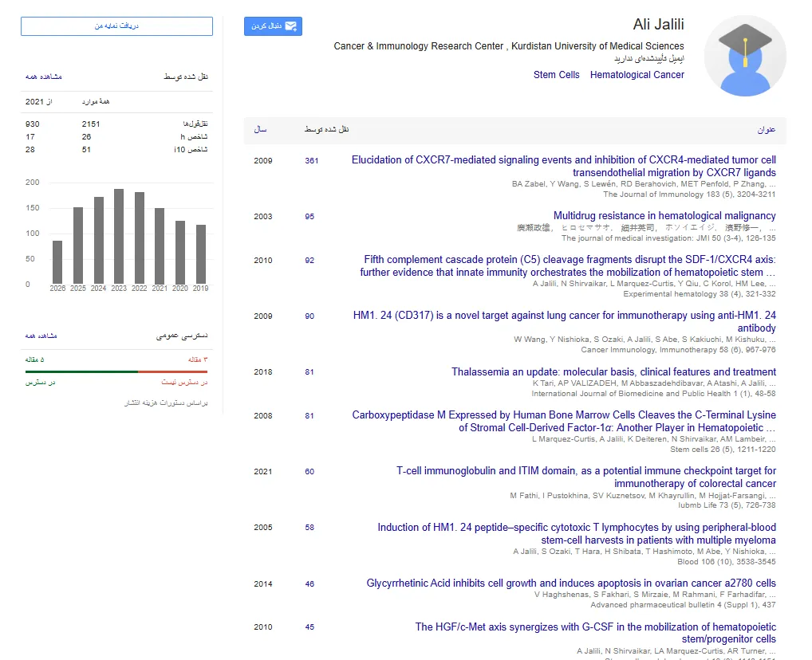
Task: Click the 2023 bar in citations chart
Action: click(119, 236)
